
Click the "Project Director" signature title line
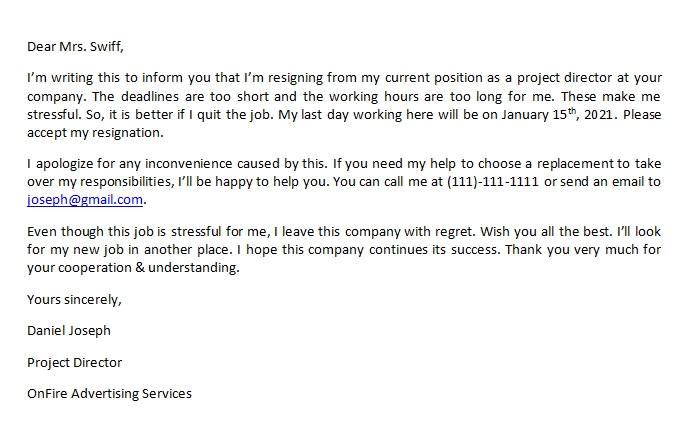[75, 362]
